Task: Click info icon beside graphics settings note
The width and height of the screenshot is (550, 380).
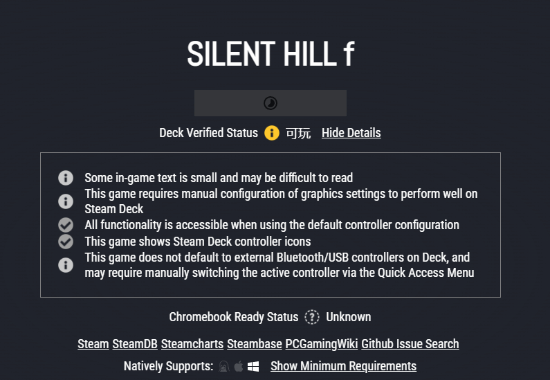Action: 66,201
